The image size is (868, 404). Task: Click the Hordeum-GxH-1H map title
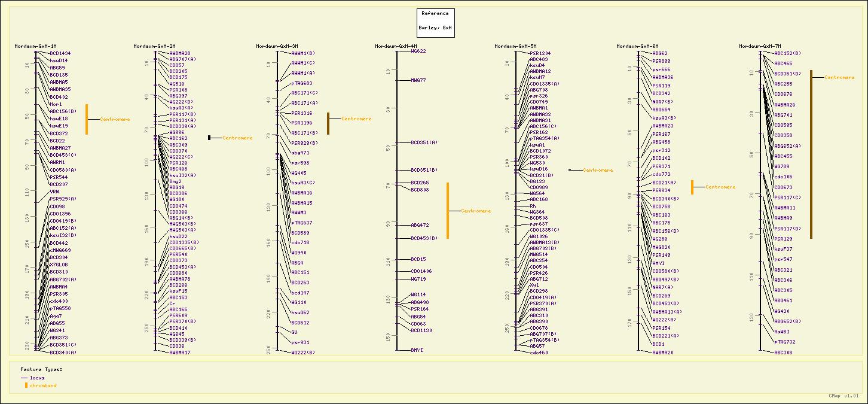click(35, 46)
